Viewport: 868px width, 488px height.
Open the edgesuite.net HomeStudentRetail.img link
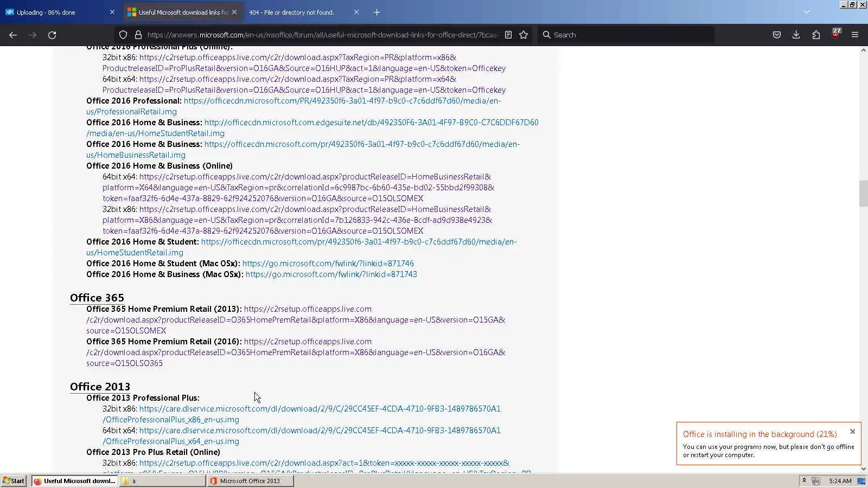[312, 128]
